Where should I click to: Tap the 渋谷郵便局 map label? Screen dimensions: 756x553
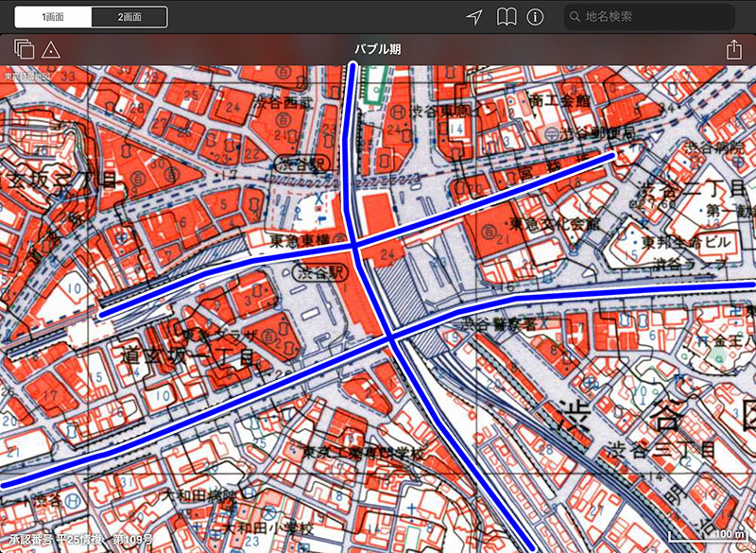598,133
